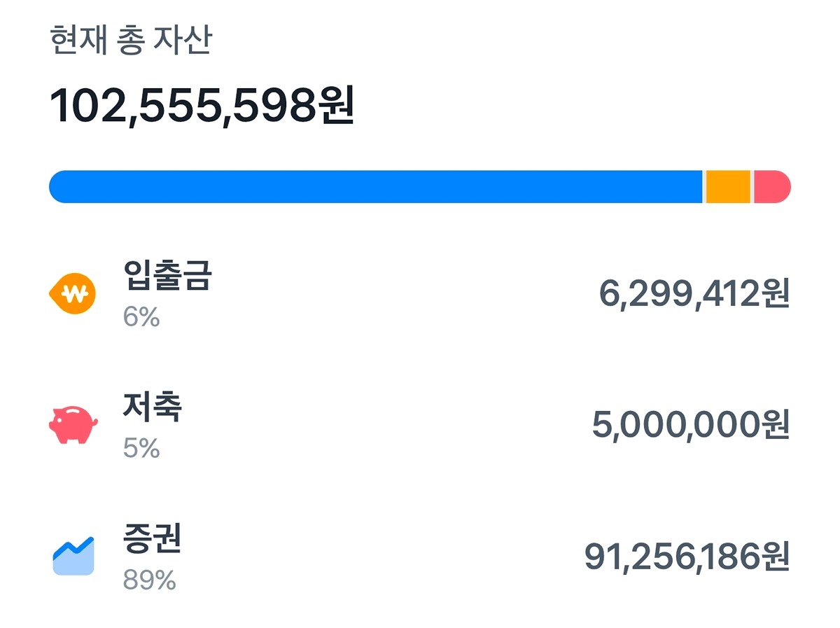Click the 현재 총 자산 heading
This screenshot has width=840, height=628.
pyautogui.click(x=130, y=42)
